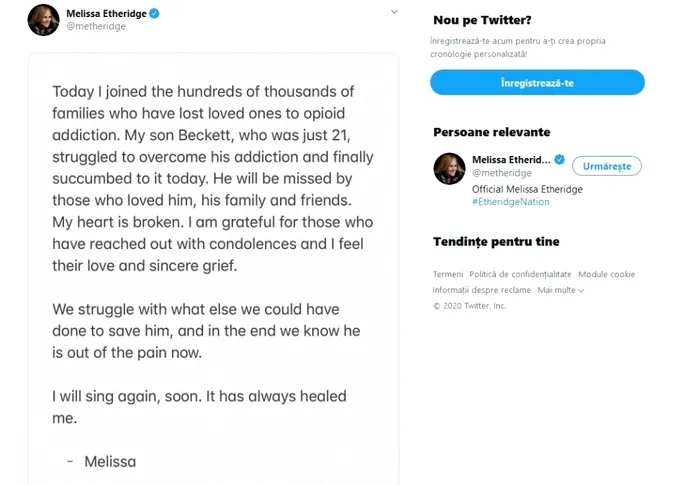Viewport: 700px width, 485px height.
Task: Click the @metheridge handle above the tweet
Action: tap(96, 27)
